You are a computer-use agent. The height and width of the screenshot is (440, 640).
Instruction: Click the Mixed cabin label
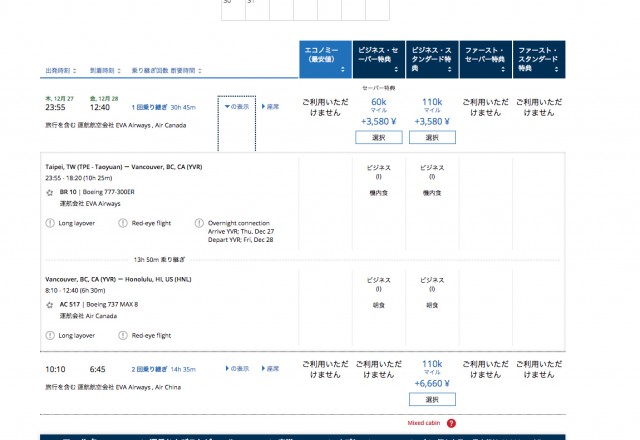[x=424, y=423]
